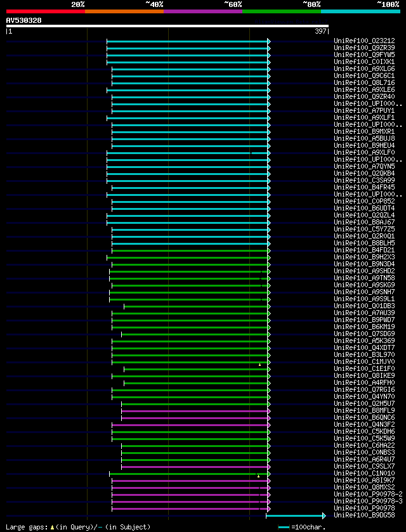Viewport: 406px width, 532px height.
Task: Click the UniRef100_B8BLH5 label
Action: pos(364,243)
